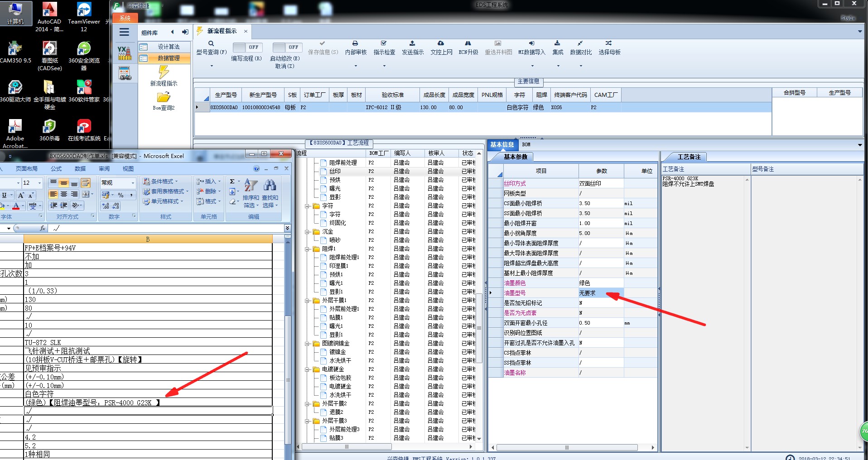The width and height of the screenshot is (868, 460).
Task: Toggle Excel align text right button
Action: 74,194
